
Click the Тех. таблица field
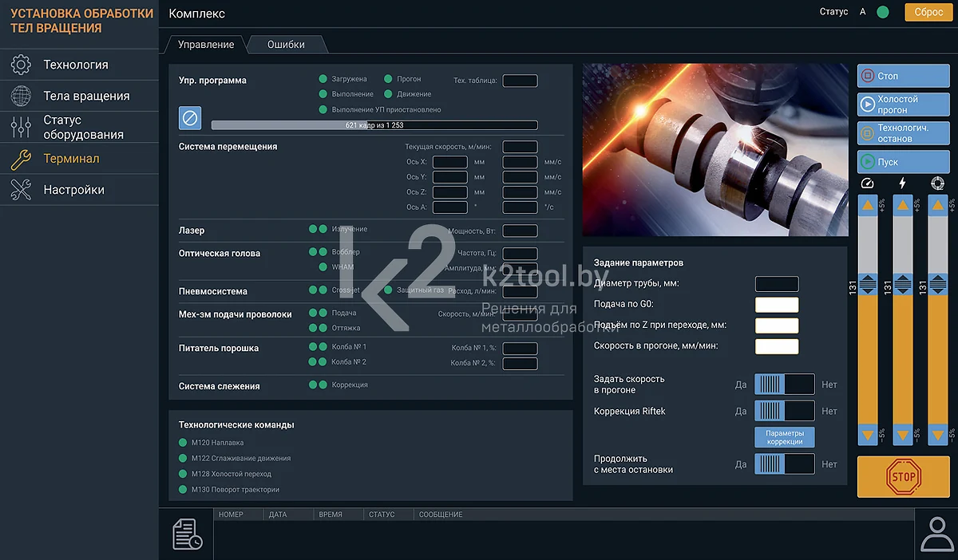tap(520, 81)
